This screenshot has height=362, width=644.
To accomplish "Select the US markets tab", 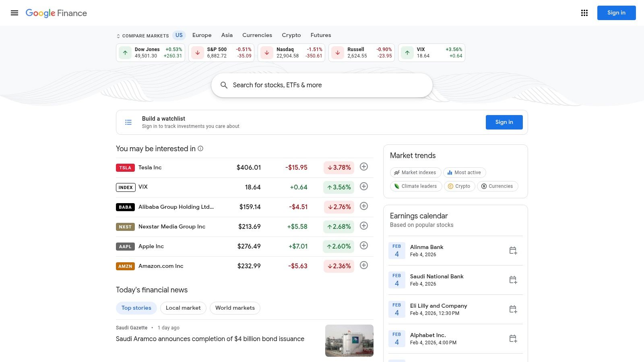I will click(179, 35).
